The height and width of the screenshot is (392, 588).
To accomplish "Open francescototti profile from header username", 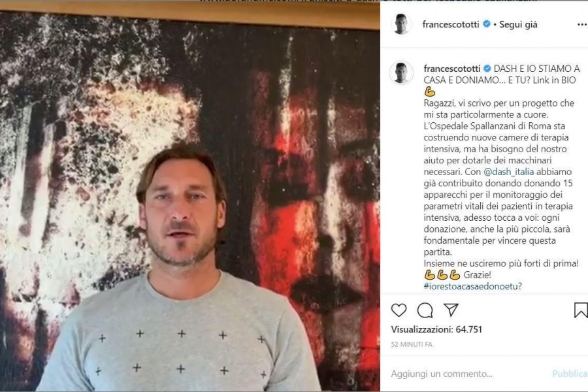I will point(451,24).
